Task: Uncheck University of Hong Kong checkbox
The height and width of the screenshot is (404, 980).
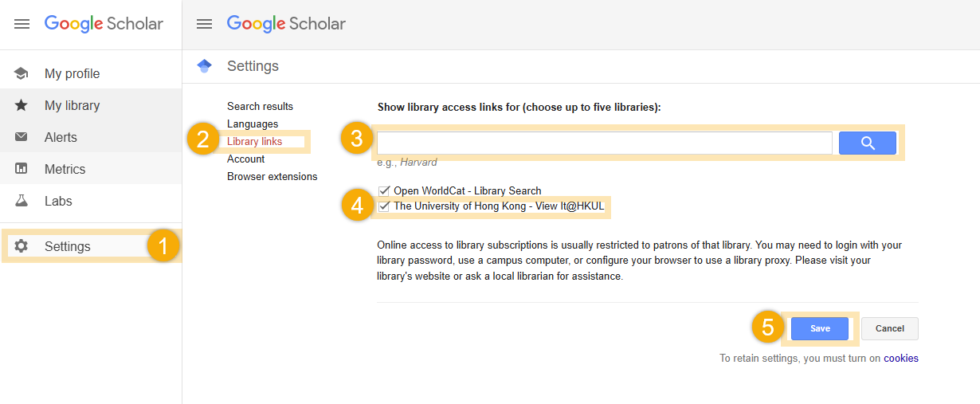Action: point(385,206)
